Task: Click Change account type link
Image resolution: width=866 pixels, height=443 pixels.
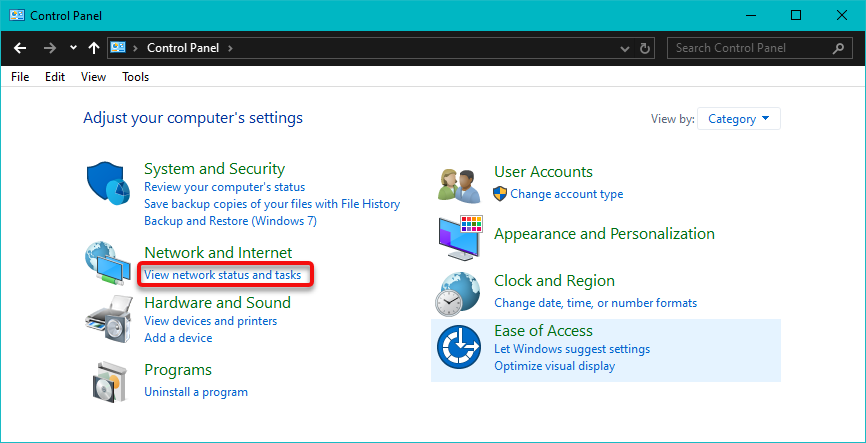Action: coord(566,194)
